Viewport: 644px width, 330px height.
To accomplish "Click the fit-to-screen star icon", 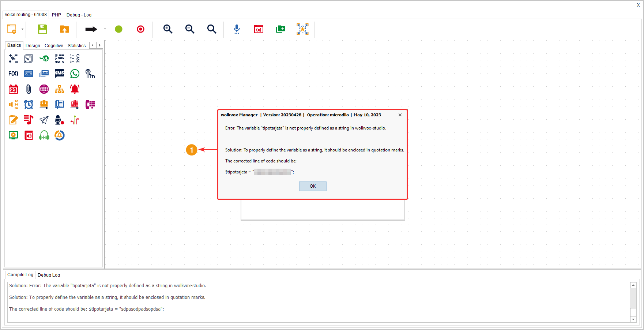I will point(302,29).
